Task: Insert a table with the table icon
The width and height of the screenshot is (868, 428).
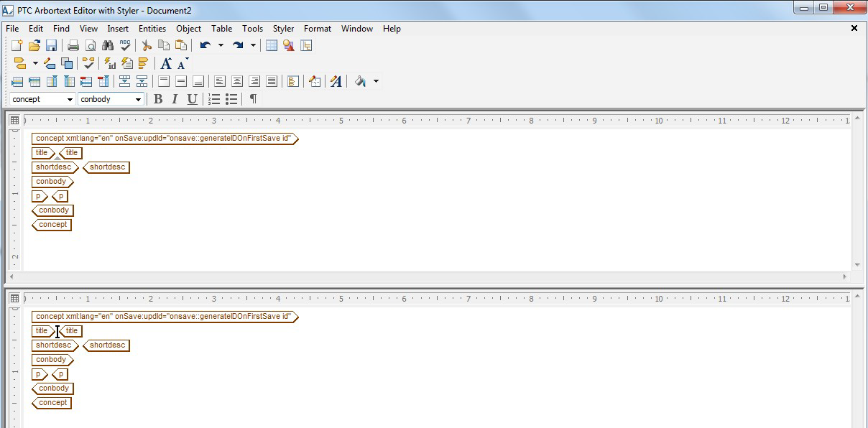Action: tap(272, 45)
